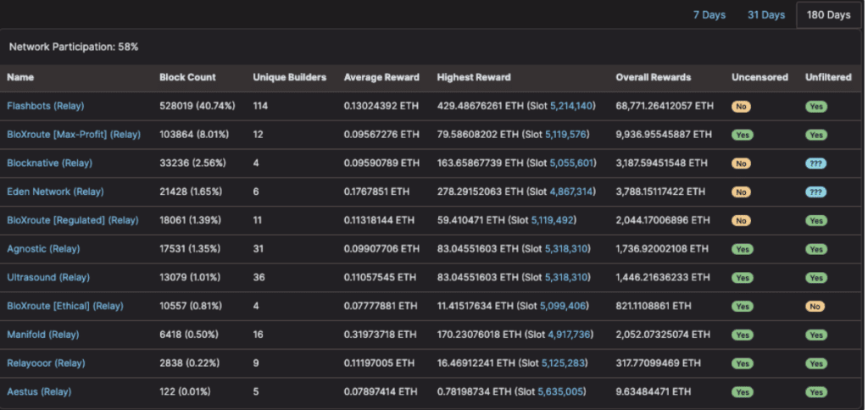Click Blocknative's ??? Unfiltered badge
Viewport: 868px width, 410px height.
[817, 163]
